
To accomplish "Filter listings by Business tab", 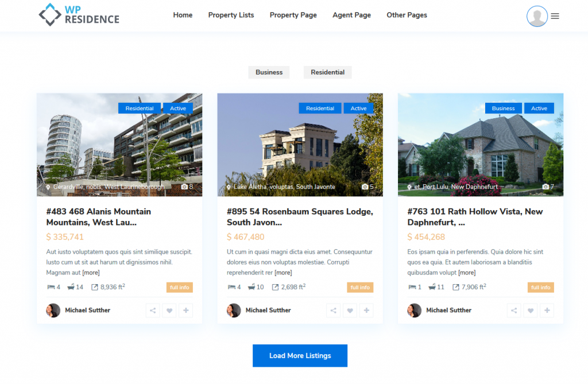I will tap(269, 72).
